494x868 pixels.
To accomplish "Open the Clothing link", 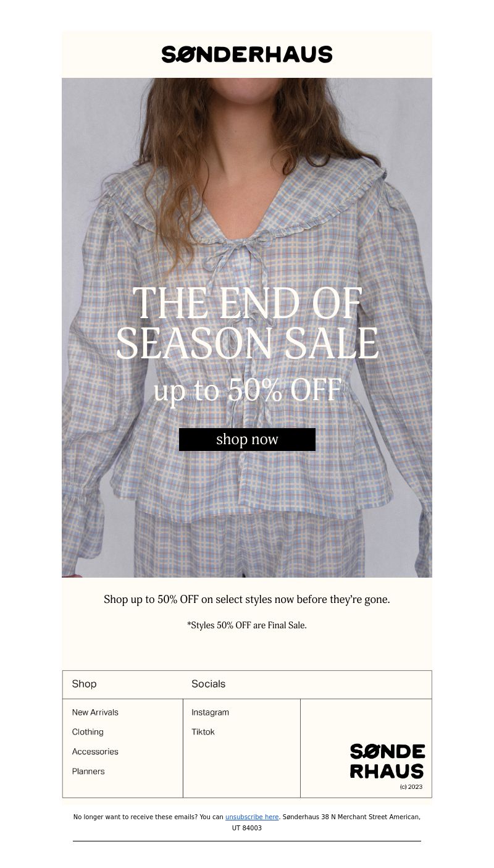I will pyautogui.click(x=88, y=732).
